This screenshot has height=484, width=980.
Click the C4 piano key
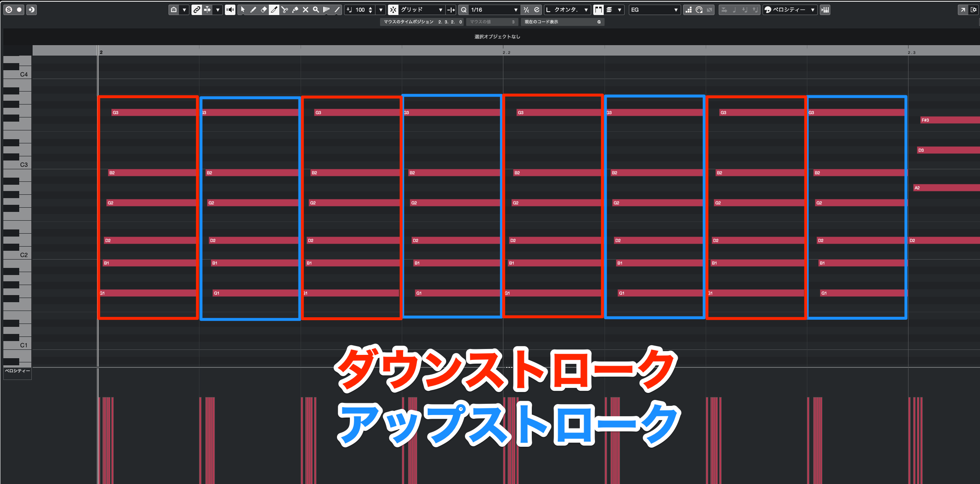pos(18,74)
